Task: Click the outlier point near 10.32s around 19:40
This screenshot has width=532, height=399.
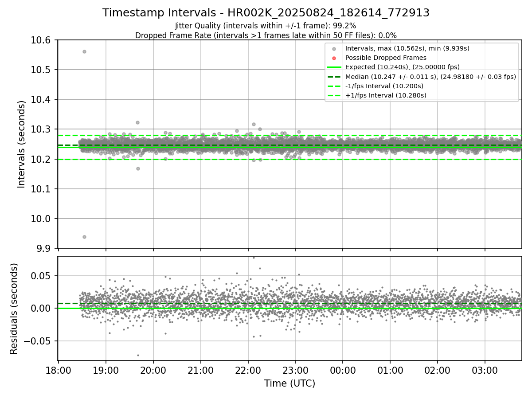Action: [x=137, y=122]
